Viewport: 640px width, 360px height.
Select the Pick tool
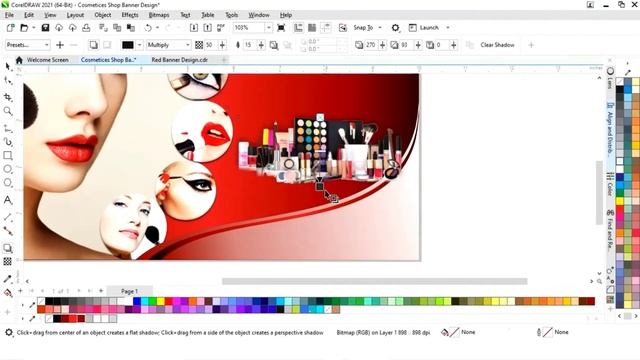8,67
